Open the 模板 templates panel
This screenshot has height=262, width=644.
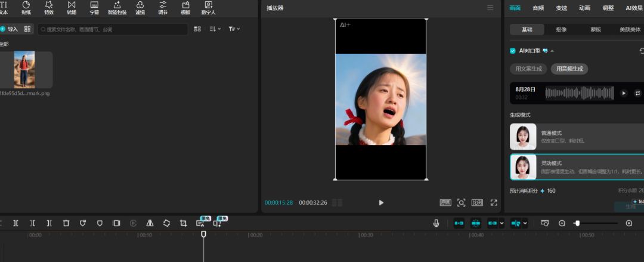(x=185, y=8)
